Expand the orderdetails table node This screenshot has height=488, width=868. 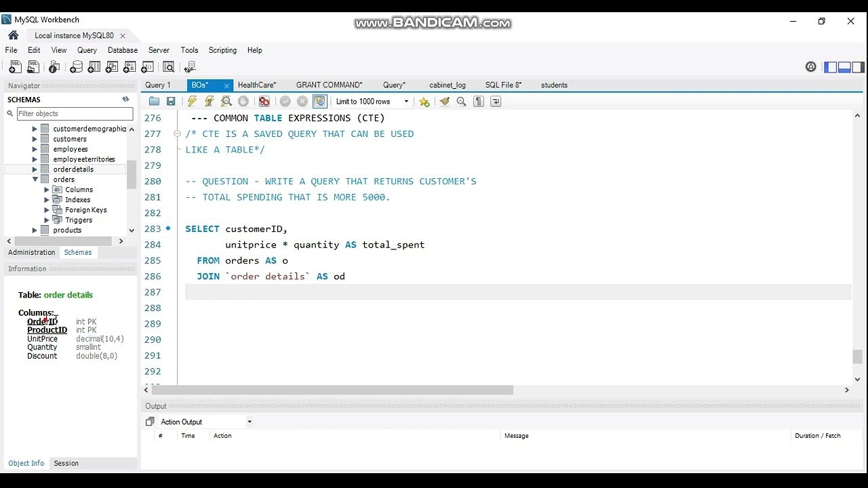click(35, 169)
